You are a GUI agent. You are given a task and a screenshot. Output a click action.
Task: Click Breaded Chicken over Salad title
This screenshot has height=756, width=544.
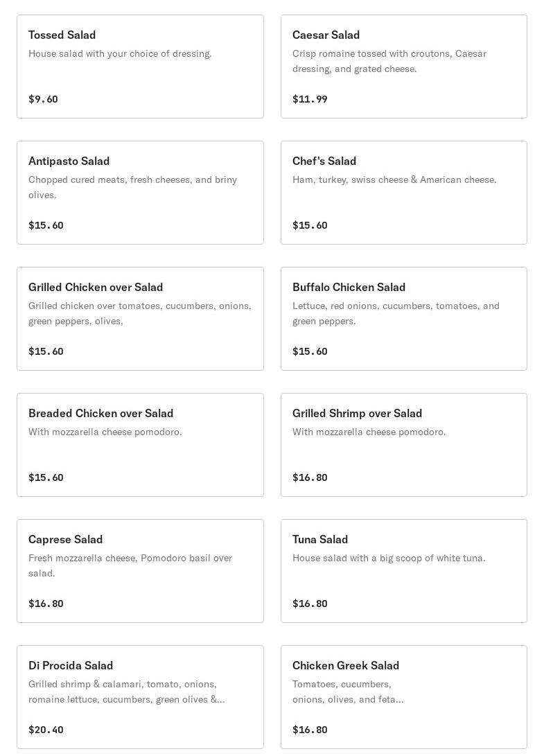click(x=101, y=413)
